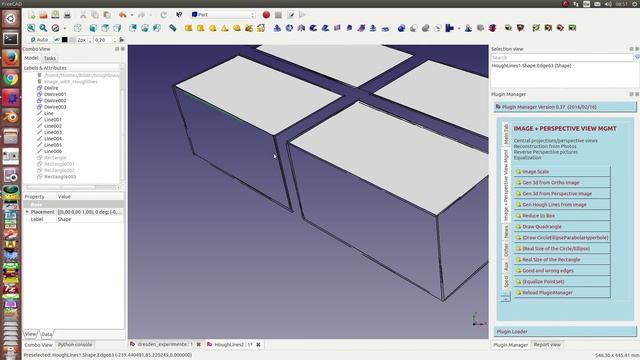Screen dimensions: 640x360
Task: Open the Report view tab
Action: 547,345
